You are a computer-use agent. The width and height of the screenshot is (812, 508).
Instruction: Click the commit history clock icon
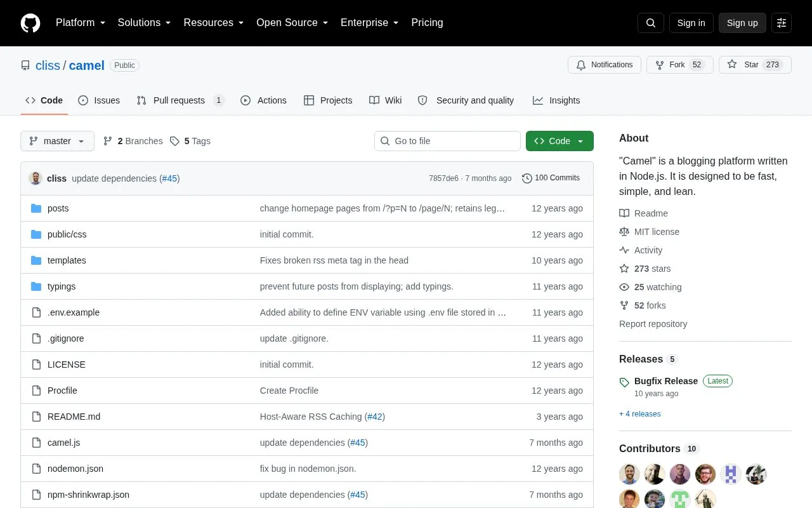point(527,178)
